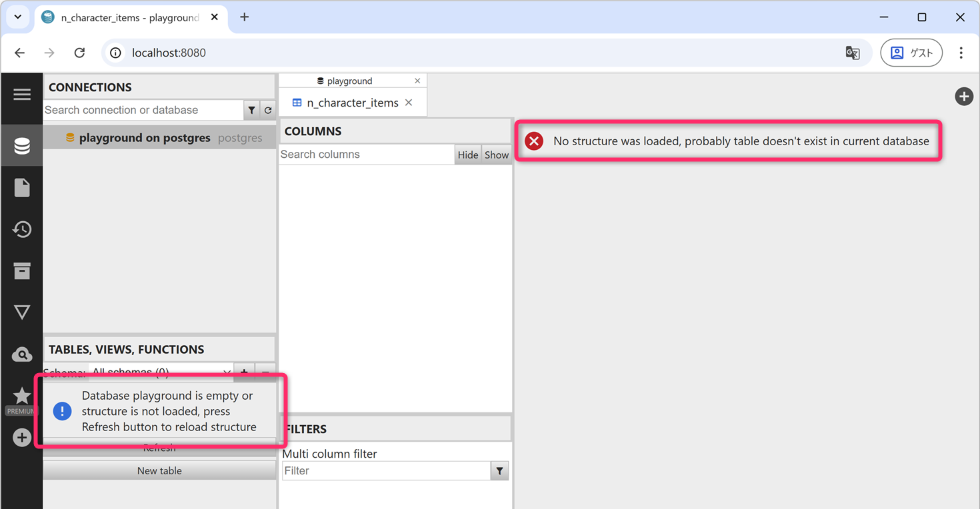The height and width of the screenshot is (509, 980).
Task: Switch to the n_character_items tab
Action: pyautogui.click(x=352, y=103)
